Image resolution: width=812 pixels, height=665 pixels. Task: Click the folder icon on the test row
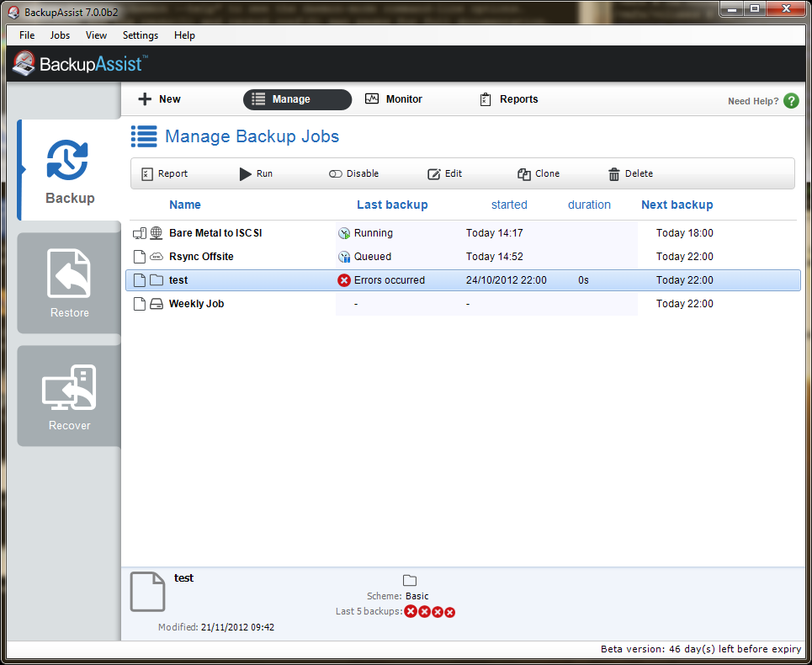(156, 280)
